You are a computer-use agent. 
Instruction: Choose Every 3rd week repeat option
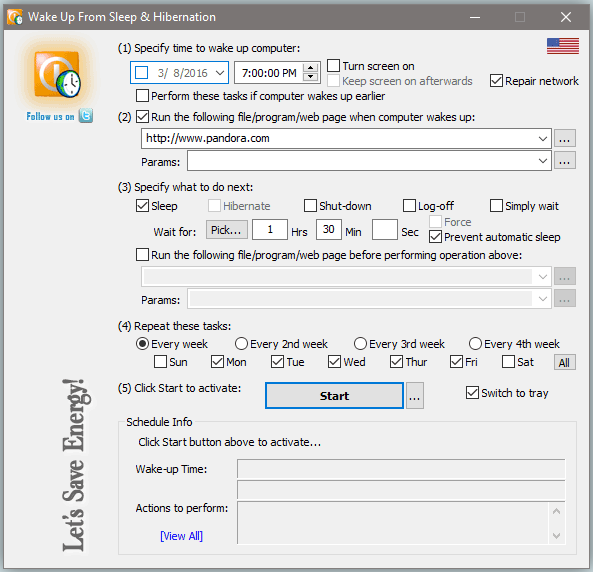(360, 344)
